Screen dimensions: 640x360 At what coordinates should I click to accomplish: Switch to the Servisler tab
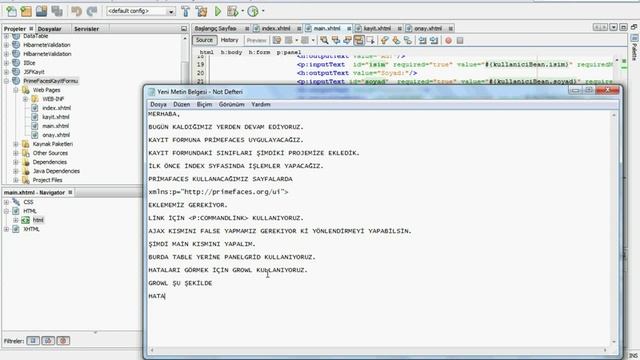[86, 29]
